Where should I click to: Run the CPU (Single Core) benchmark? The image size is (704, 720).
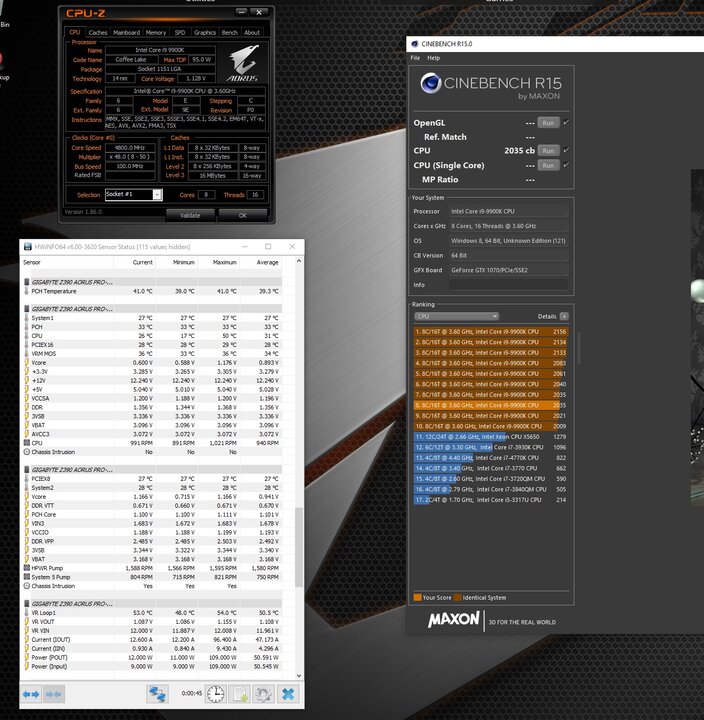pos(548,165)
